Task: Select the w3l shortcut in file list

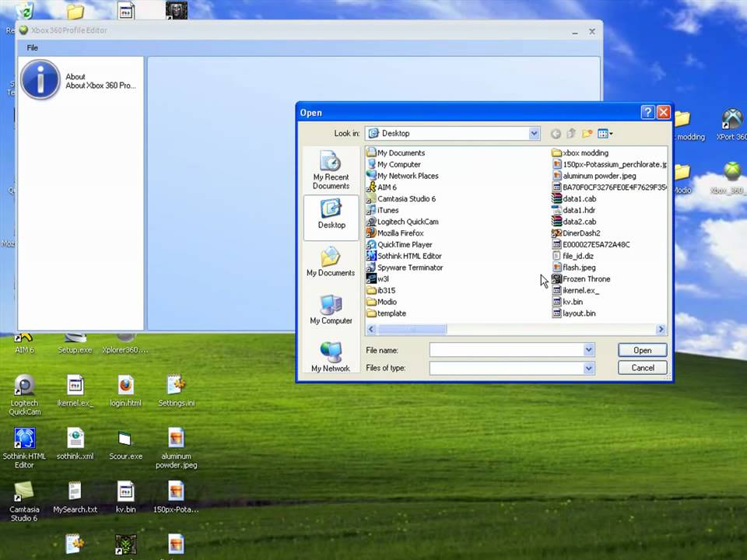Action: [x=378, y=278]
